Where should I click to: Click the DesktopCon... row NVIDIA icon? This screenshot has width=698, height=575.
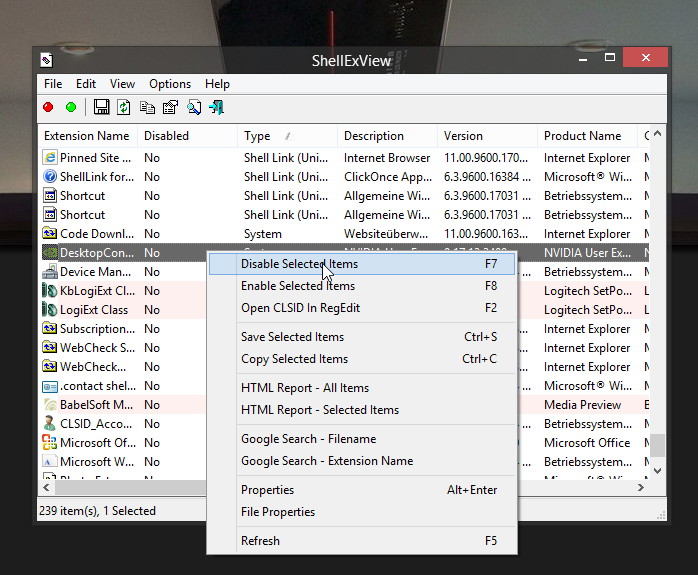pos(50,253)
